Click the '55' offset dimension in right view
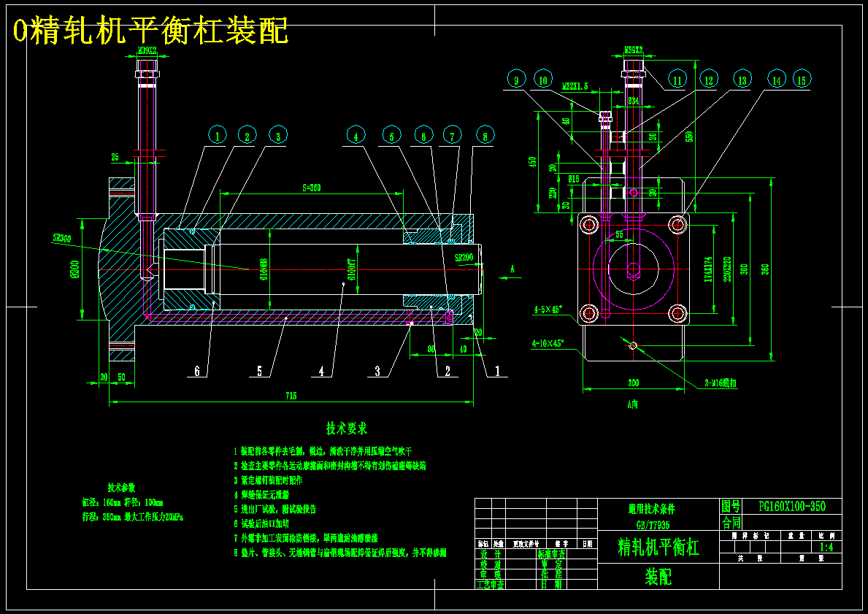The height and width of the screenshot is (614, 868). (x=619, y=235)
